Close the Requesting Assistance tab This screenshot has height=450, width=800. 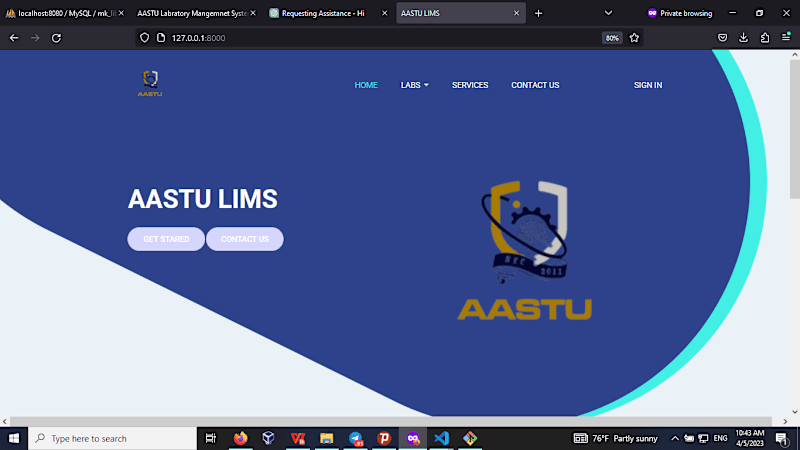click(385, 13)
